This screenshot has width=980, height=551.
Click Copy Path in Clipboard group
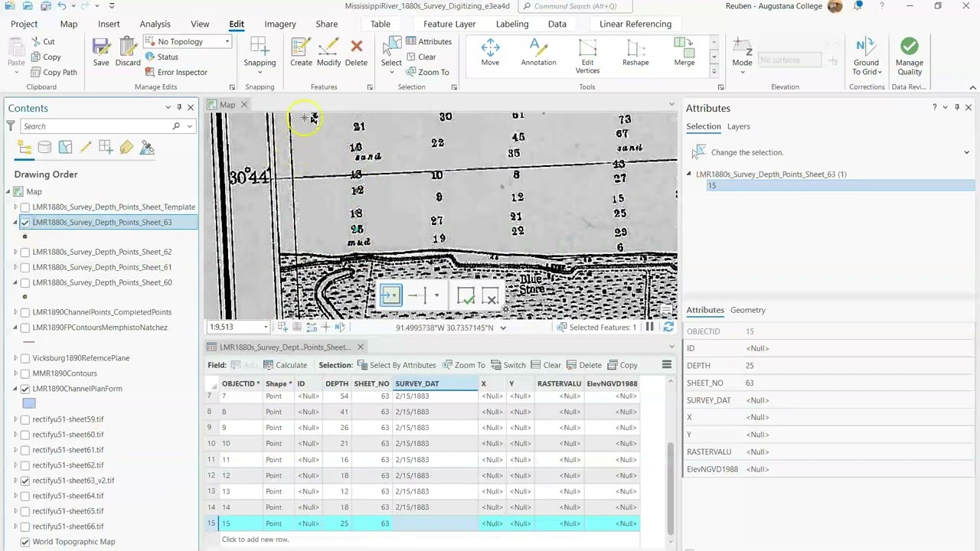click(54, 72)
